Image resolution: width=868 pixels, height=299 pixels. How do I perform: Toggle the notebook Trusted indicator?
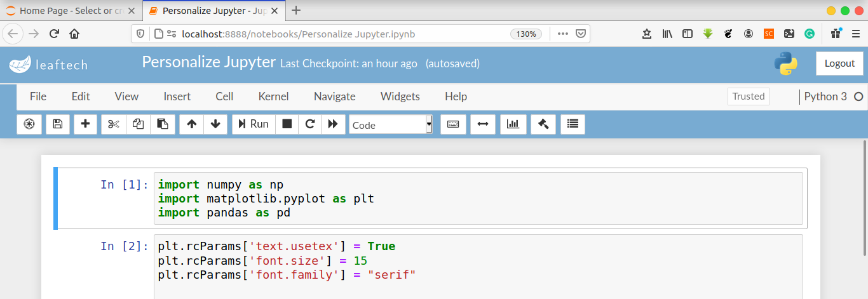[x=748, y=96]
